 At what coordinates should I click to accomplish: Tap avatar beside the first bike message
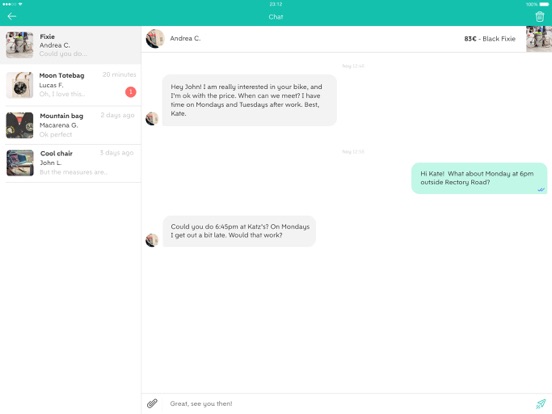pos(152,119)
